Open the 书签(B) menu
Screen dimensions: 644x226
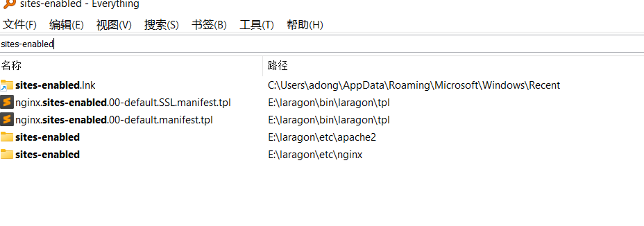coord(209,24)
